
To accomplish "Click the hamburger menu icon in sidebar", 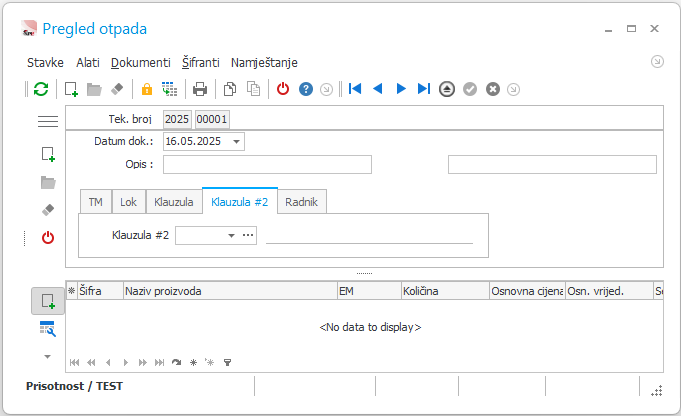I will [48, 121].
